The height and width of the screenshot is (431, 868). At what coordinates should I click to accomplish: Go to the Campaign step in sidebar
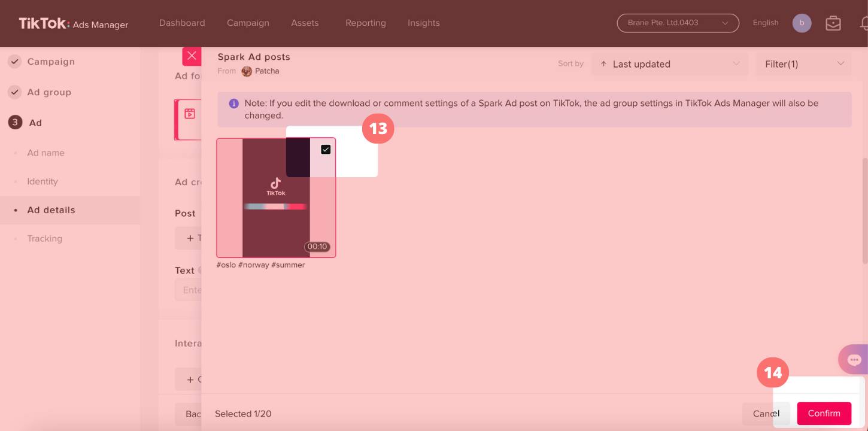click(x=51, y=62)
